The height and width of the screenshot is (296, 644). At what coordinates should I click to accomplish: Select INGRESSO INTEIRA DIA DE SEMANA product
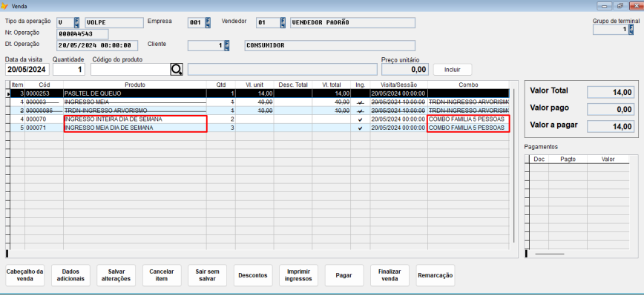135,119
